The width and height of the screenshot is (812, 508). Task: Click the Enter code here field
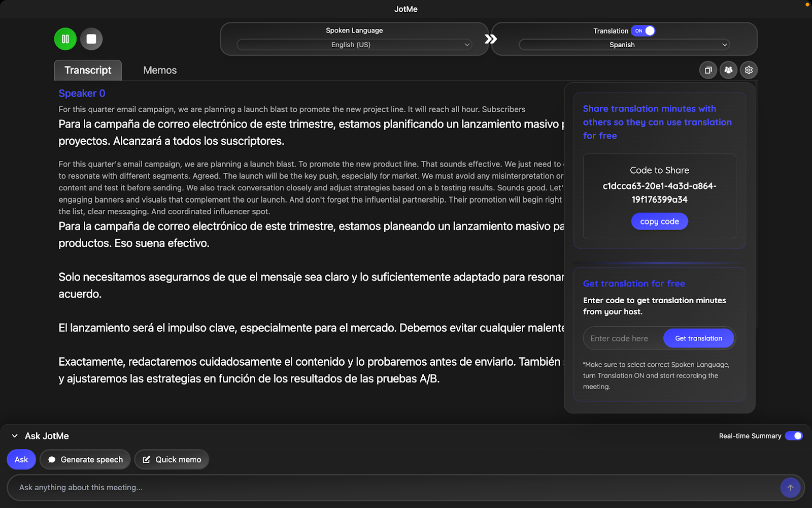point(620,338)
